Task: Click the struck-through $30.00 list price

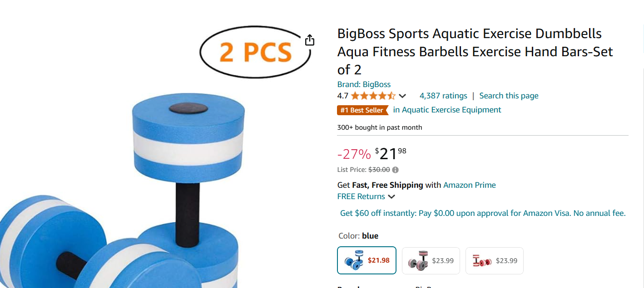Action: (x=379, y=170)
